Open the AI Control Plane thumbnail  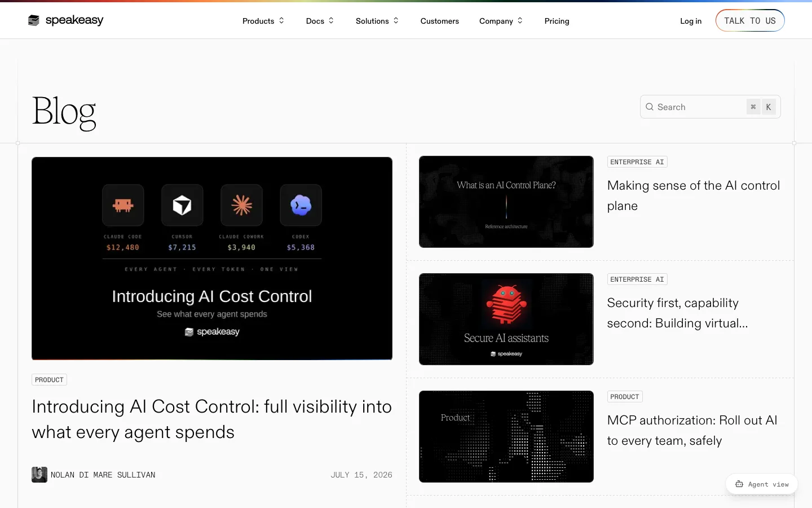(x=506, y=202)
